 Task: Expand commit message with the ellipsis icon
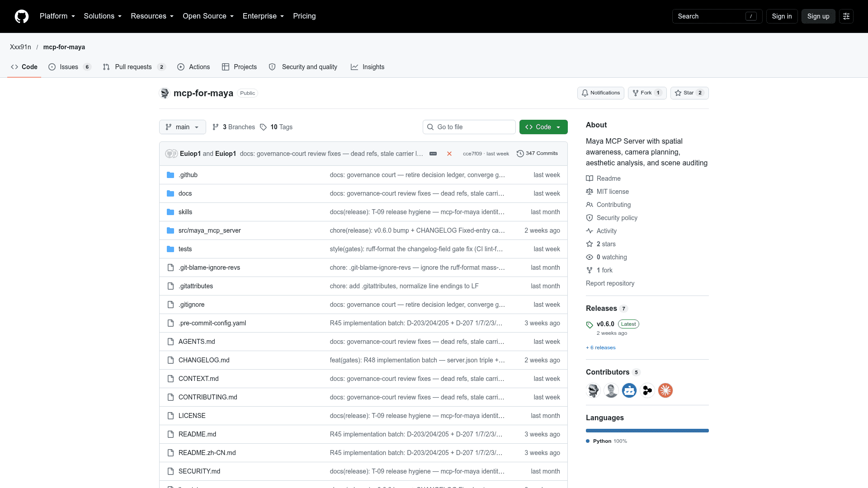[x=433, y=154]
